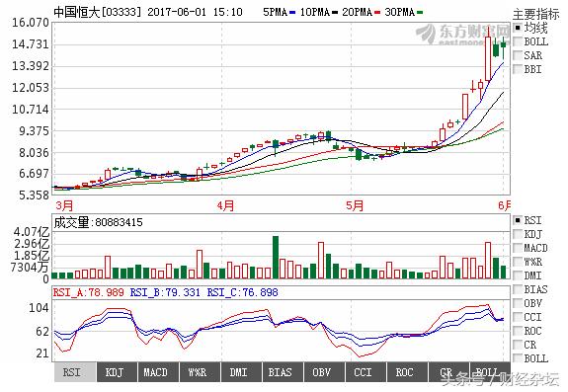
Task: Click the RSI_A:78.989 value
Action: click(88, 292)
